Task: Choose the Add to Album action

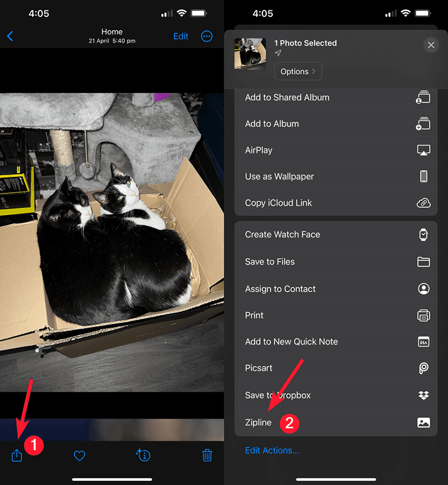Action: (x=272, y=124)
